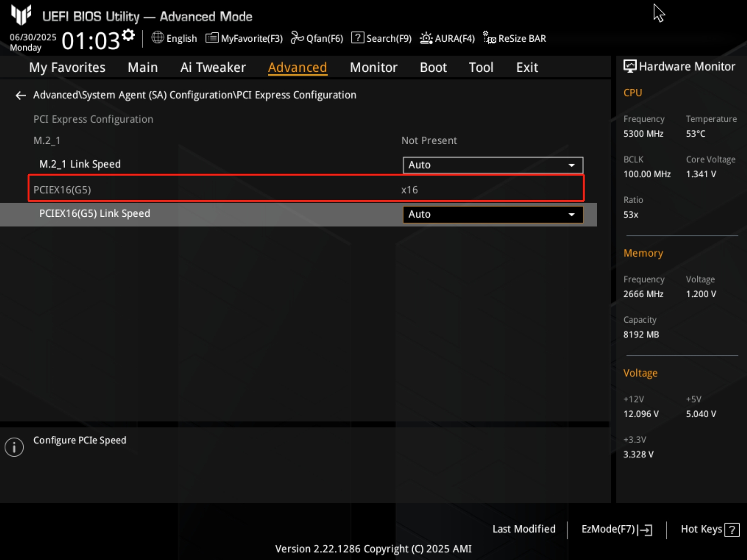Click the +5V reading 5.040 V
Viewport: 747px width, 560px height.
[x=701, y=414]
